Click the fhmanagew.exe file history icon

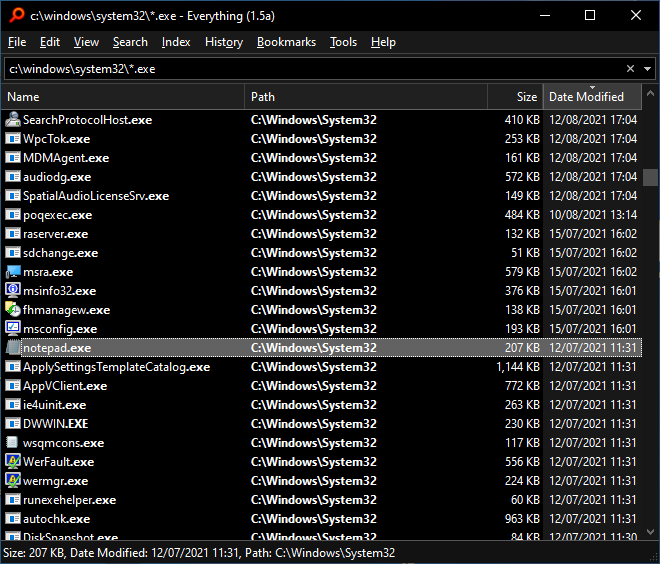tap(13, 310)
